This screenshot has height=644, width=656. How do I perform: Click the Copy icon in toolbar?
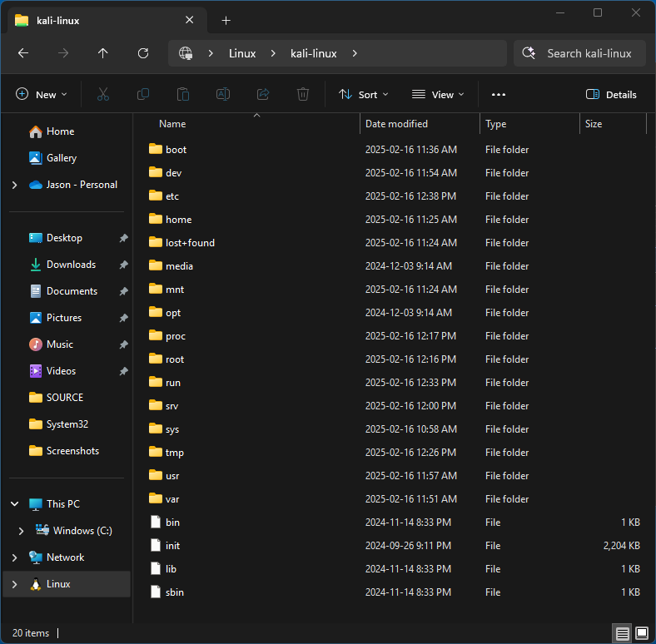tap(143, 94)
